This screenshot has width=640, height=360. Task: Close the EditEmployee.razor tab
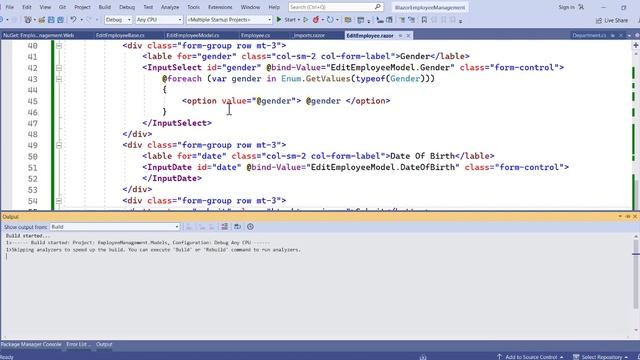408,36
